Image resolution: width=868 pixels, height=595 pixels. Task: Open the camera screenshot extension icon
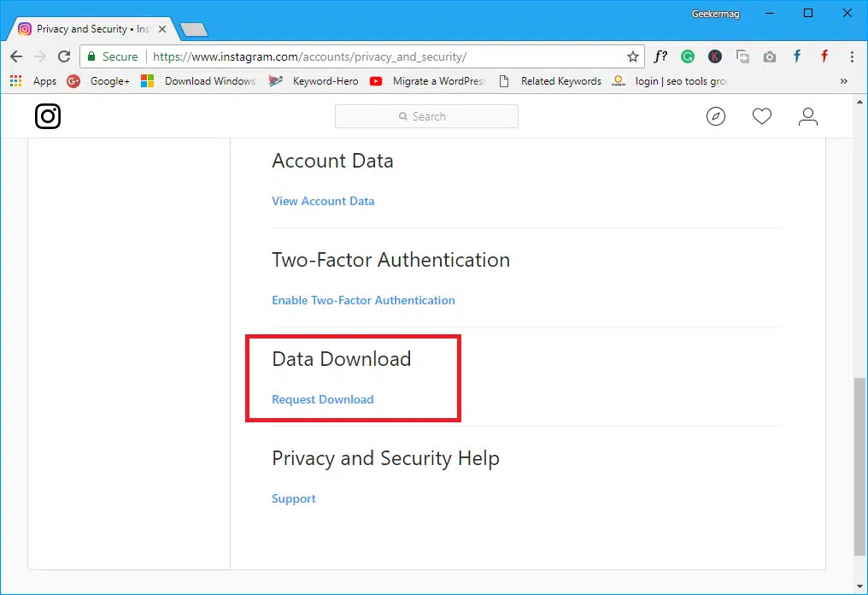click(770, 56)
